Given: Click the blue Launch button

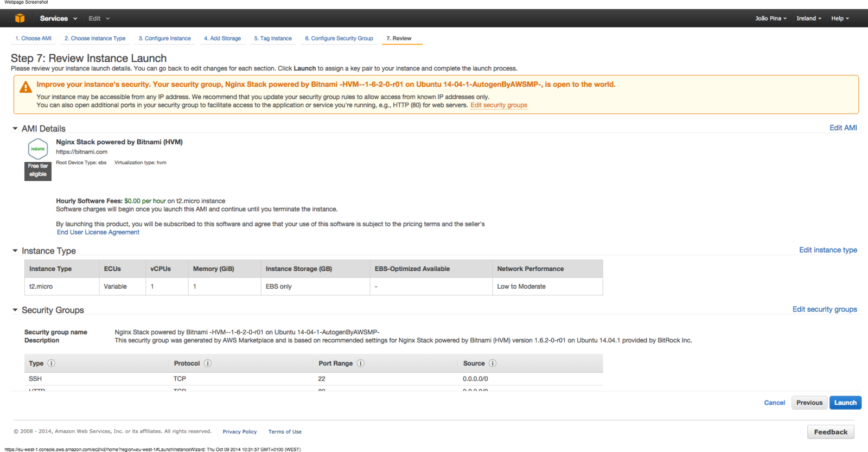Looking at the screenshot, I should tap(845, 403).
